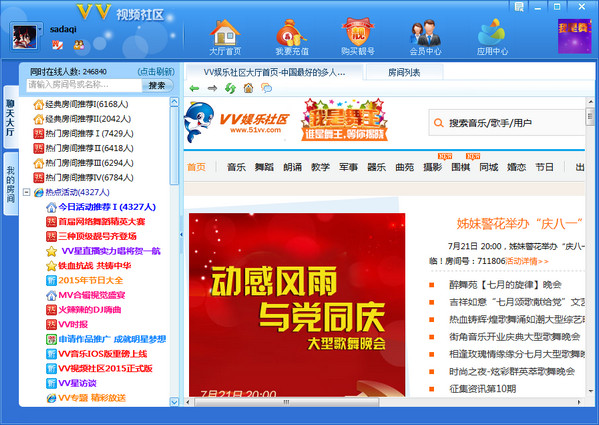
Task: Open 热门房间推荐 I (7429人)
Action: coord(83,133)
